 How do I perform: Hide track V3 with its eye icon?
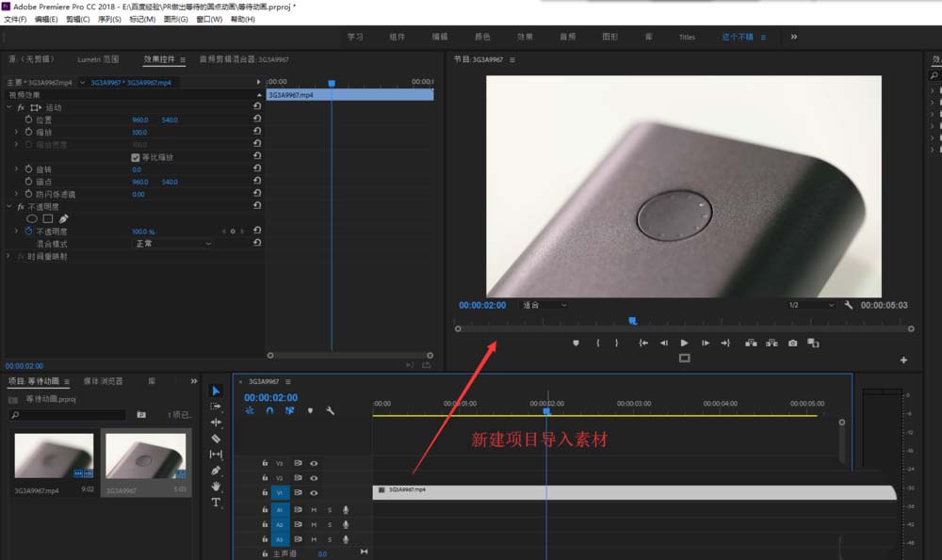coord(314,463)
